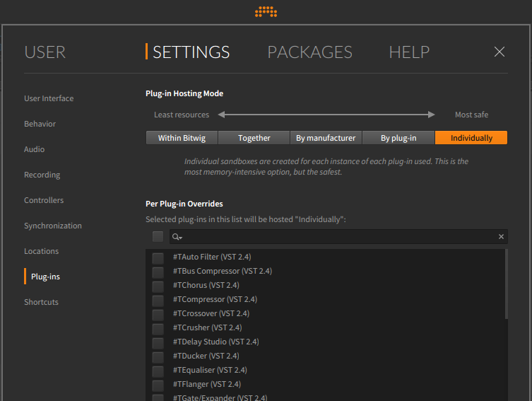Image resolution: width=532 pixels, height=401 pixels.
Task: Open Audio settings page
Action: [35, 149]
